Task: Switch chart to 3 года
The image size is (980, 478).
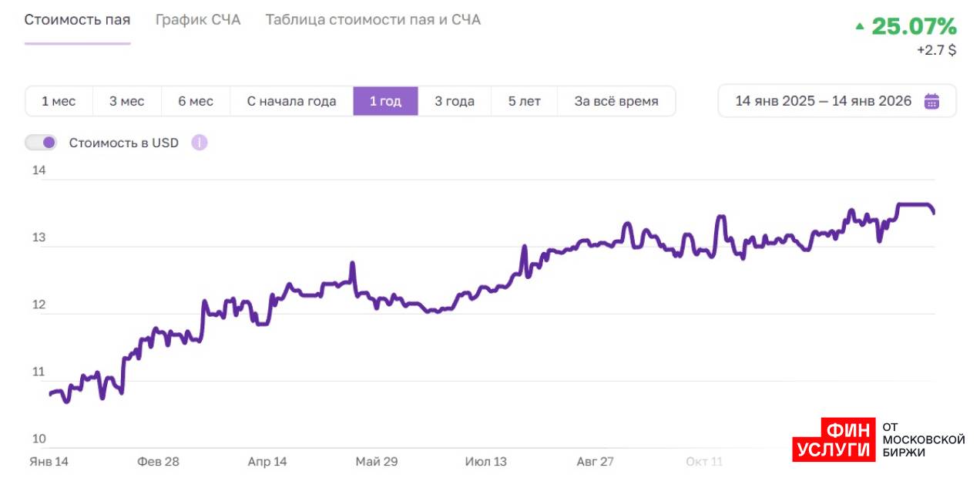Action: (455, 101)
